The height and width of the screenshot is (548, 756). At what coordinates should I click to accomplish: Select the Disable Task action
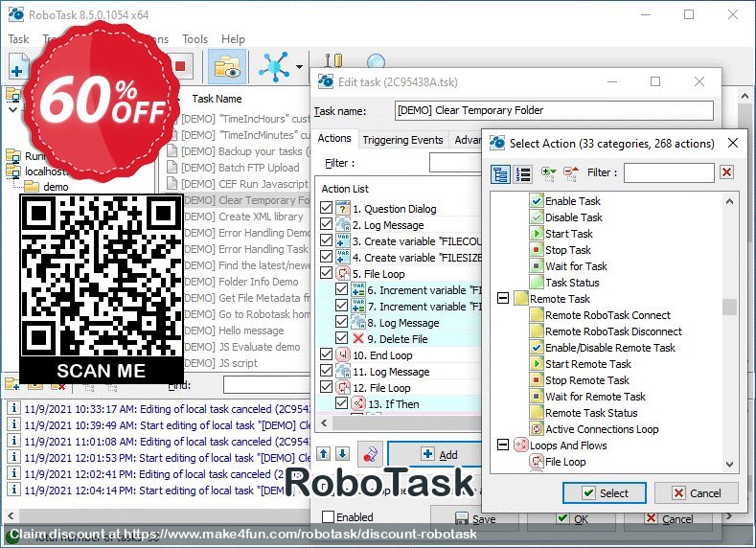pos(574,217)
